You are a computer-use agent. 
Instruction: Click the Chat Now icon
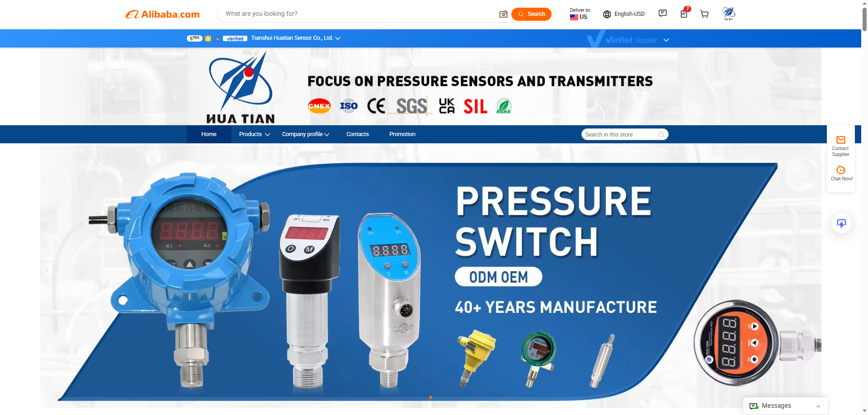[x=841, y=170]
